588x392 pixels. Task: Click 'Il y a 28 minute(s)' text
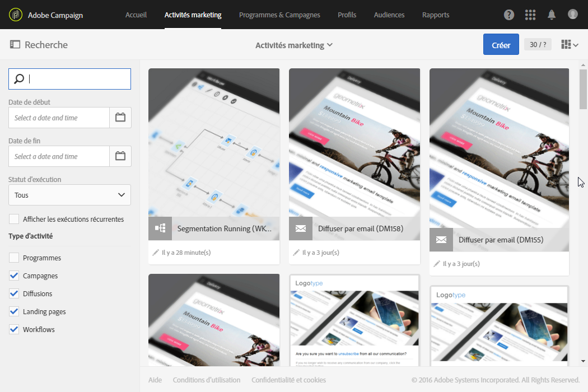[x=186, y=253]
